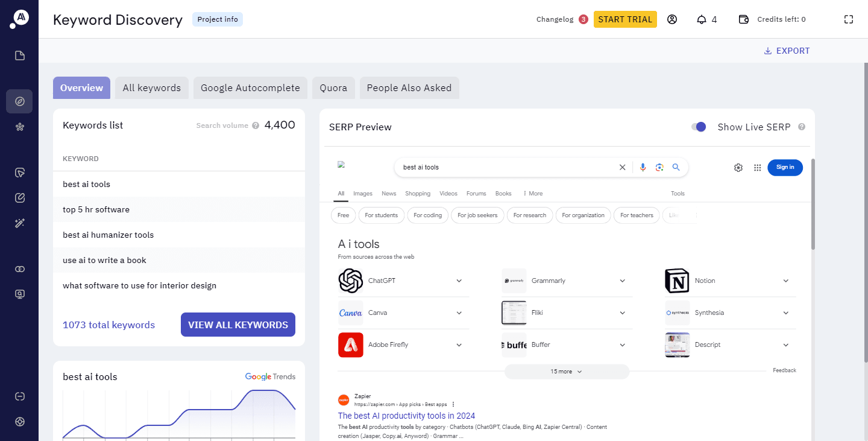Expand the Buffer entry chevron
Viewport: 868px width, 441px height.
pos(622,344)
